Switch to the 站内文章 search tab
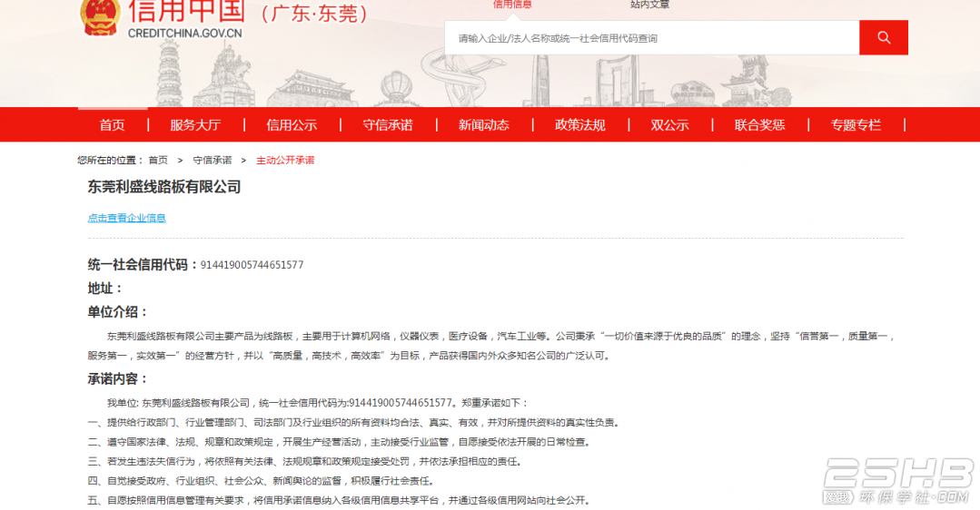 tap(649, 5)
